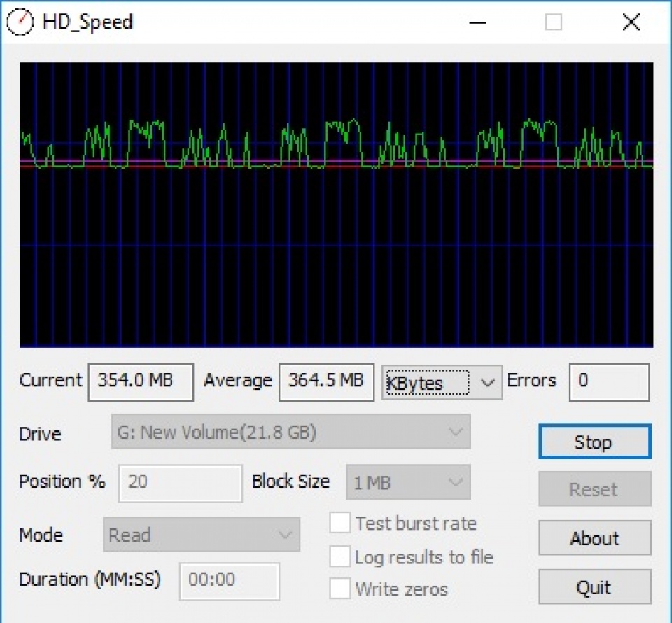Toggle Log results to file checkbox
Image resolution: width=672 pixels, height=623 pixels.
(340, 556)
